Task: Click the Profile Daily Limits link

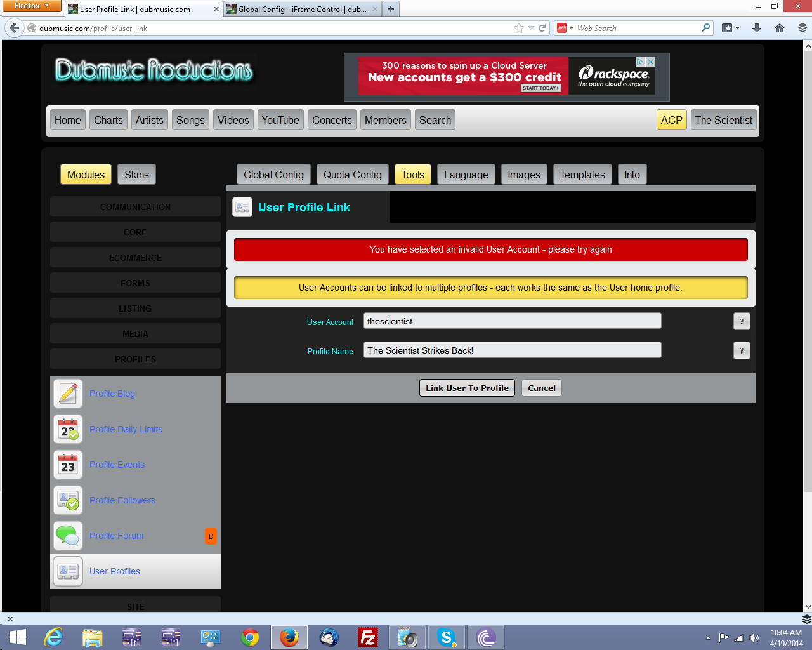Action: 126,429
